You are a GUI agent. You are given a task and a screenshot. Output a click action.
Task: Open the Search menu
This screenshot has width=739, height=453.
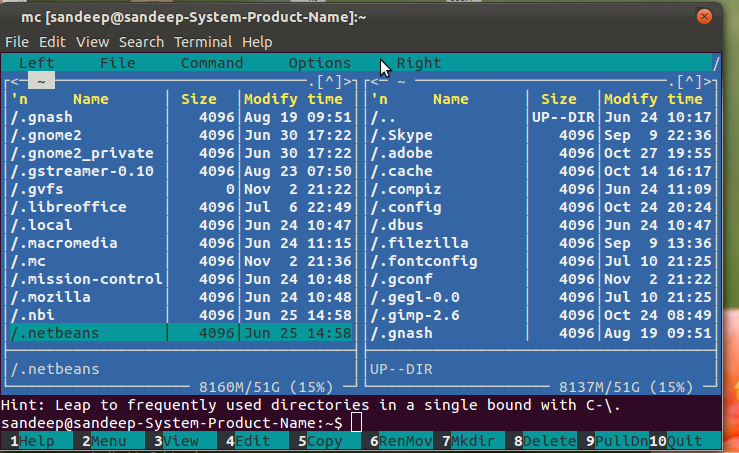(x=141, y=42)
